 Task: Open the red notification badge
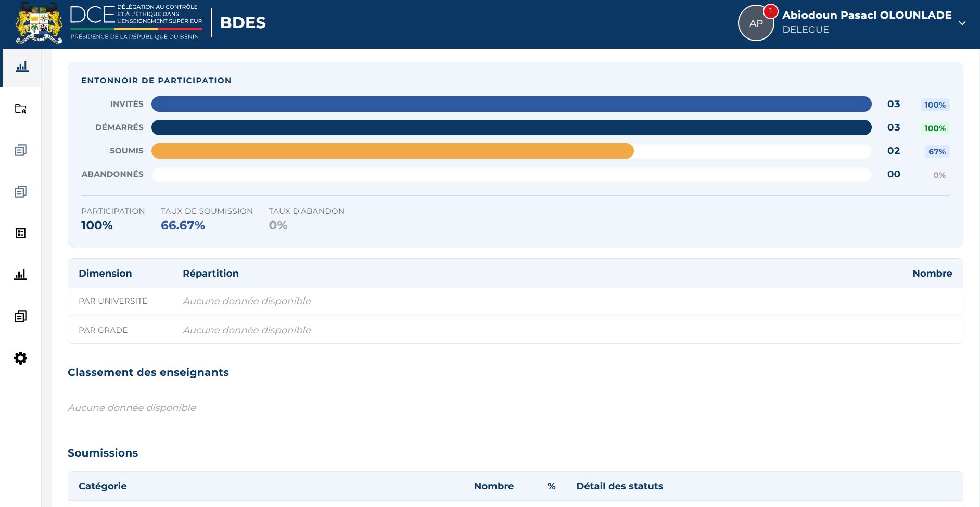pyautogui.click(x=770, y=11)
